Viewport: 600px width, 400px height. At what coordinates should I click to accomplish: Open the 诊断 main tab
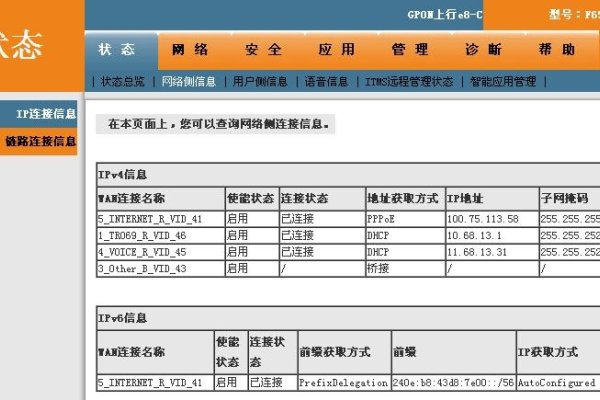[x=483, y=50]
